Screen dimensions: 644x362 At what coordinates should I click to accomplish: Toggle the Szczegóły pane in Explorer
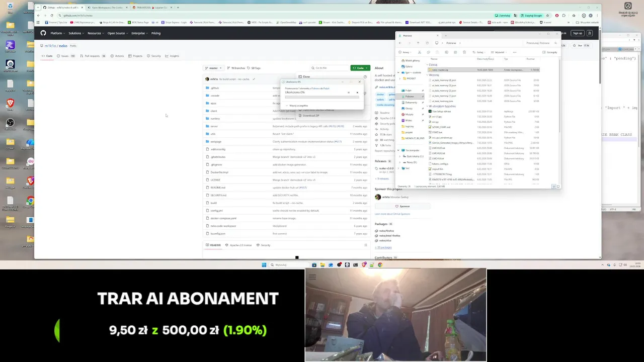[550, 52]
